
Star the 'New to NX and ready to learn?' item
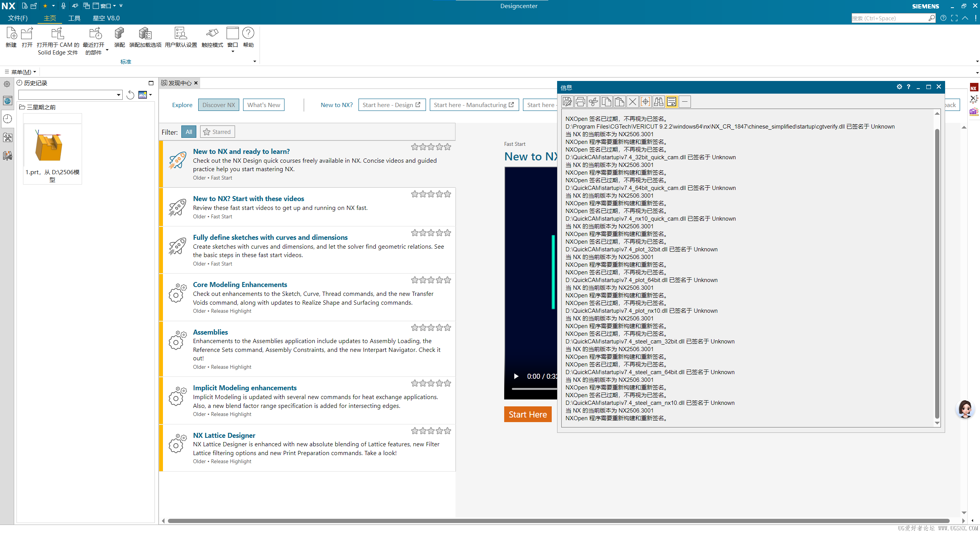(x=431, y=147)
